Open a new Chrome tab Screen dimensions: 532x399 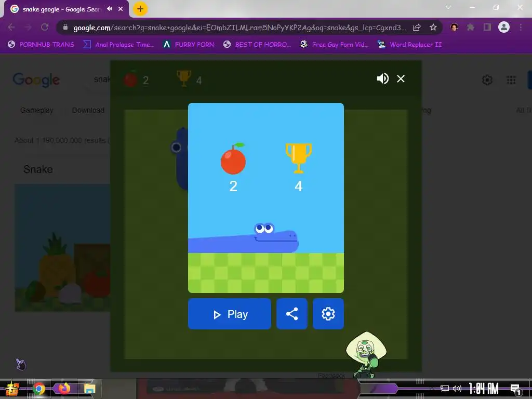pos(140,9)
